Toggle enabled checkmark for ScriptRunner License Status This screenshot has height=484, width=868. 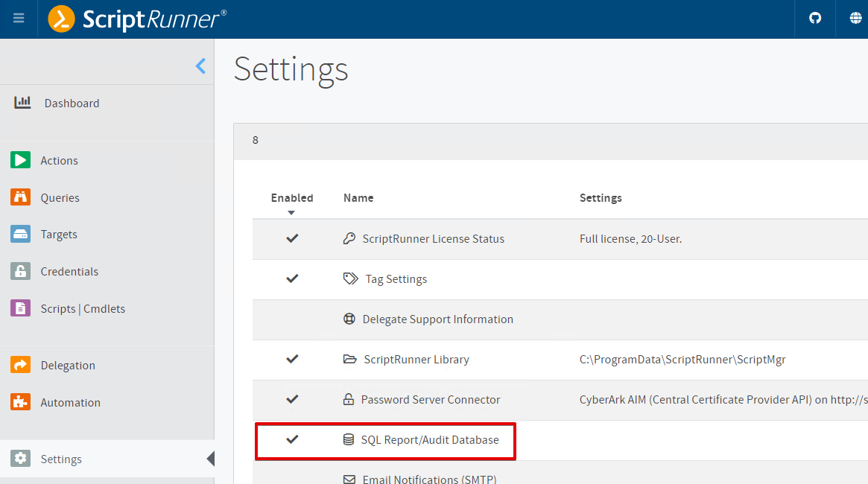pyautogui.click(x=292, y=238)
